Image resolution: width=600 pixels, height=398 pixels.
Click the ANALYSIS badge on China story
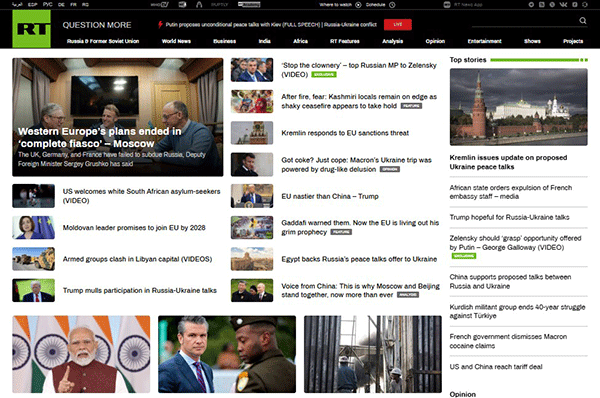[408, 295]
